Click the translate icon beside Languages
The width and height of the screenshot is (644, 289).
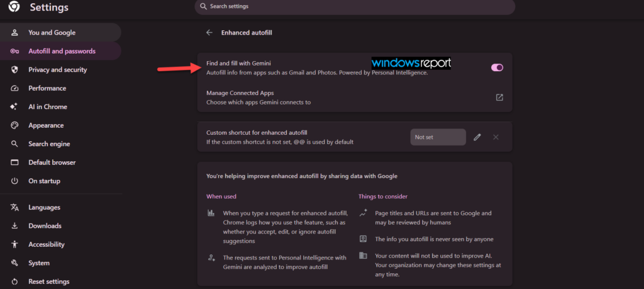pyautogui.click(x=15, y=207)
